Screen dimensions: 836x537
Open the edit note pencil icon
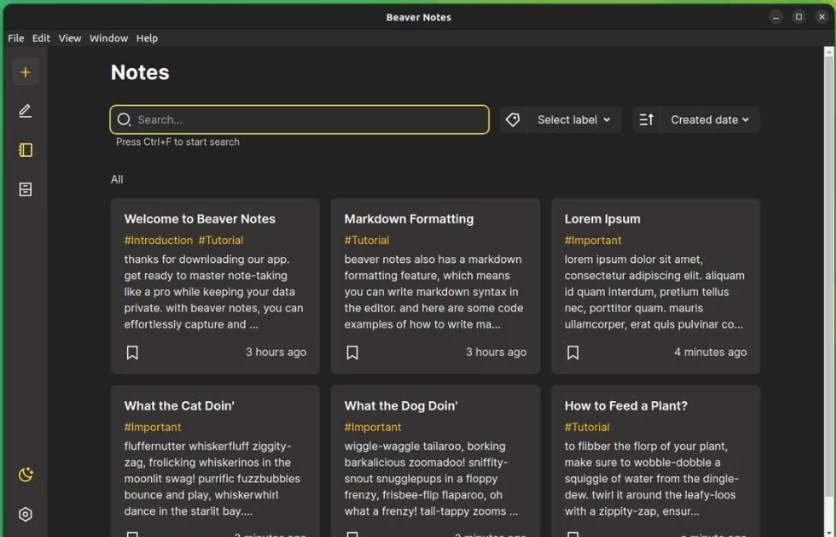click(x=25, y=111)
